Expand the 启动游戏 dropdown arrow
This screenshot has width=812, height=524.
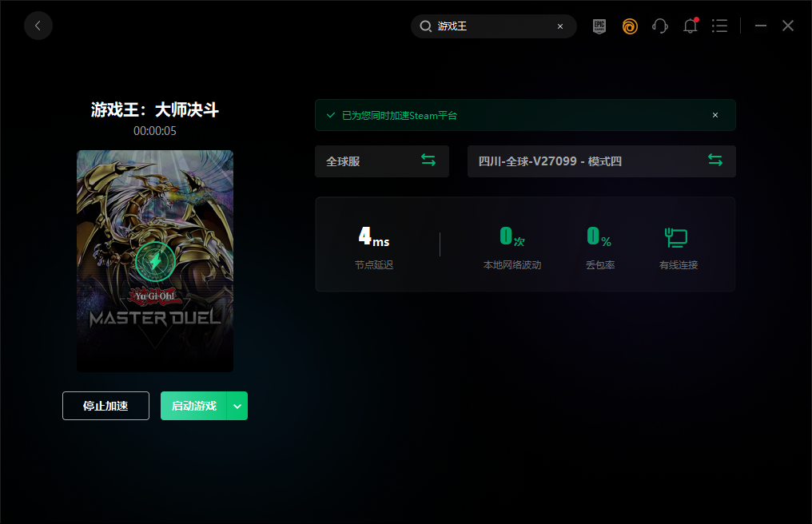point(237,406)
